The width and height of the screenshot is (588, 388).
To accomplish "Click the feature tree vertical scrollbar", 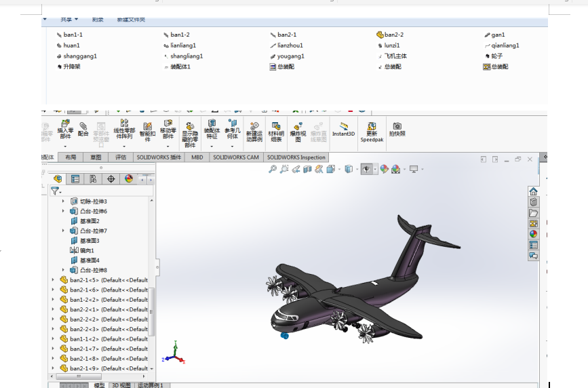I will 151,311.
